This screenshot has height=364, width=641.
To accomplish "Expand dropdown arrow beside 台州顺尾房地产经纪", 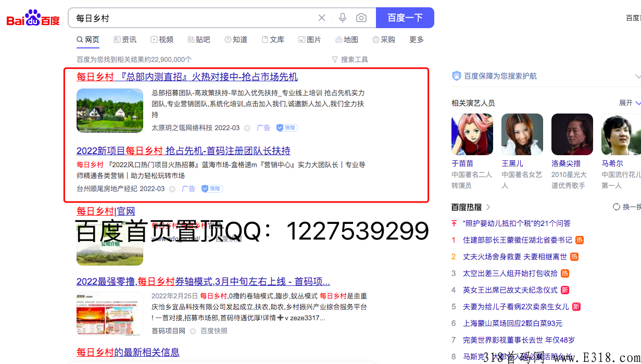I will pos(172,189).
